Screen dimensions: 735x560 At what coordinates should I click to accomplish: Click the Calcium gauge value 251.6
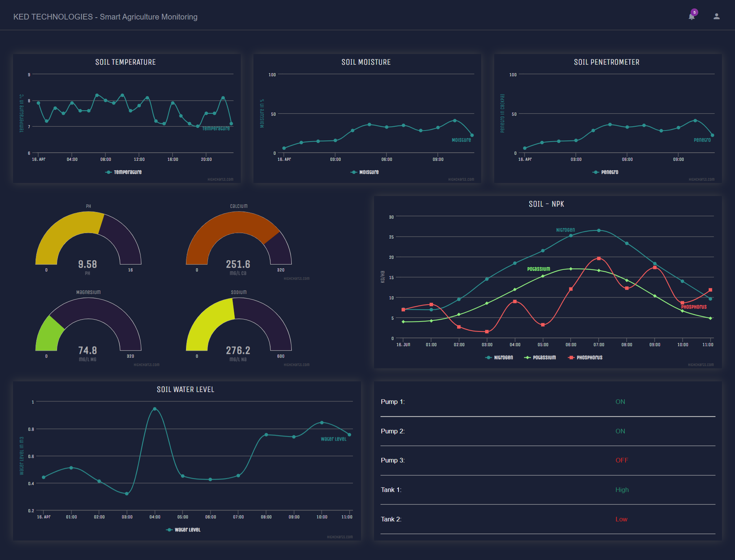pos(238,264)
